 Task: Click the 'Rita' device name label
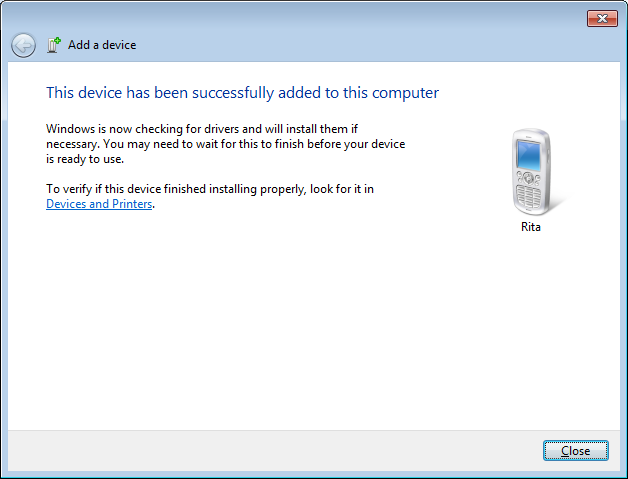click(x=531, y=227)
